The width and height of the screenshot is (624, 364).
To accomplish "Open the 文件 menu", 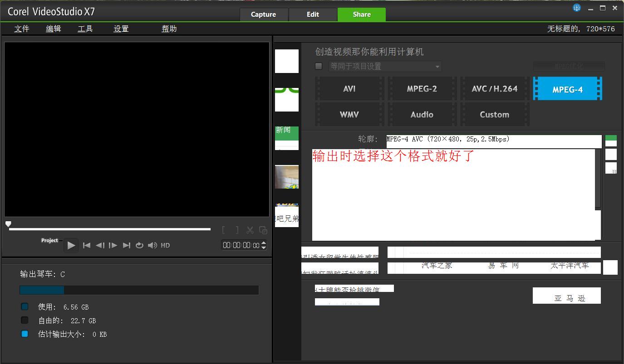I will tap(22, 29).
